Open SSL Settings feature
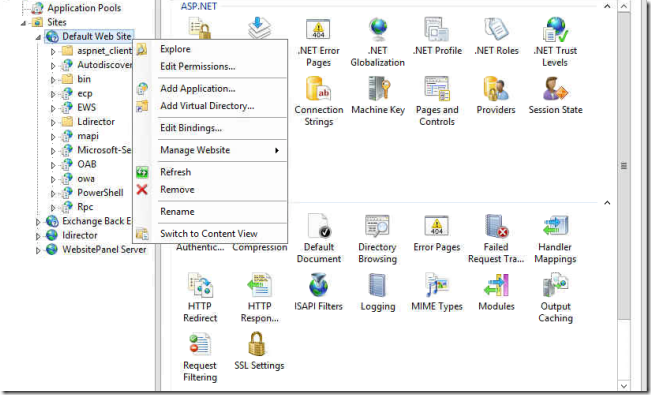Screen dimensions: 651x395 click(x=259, y=352)
